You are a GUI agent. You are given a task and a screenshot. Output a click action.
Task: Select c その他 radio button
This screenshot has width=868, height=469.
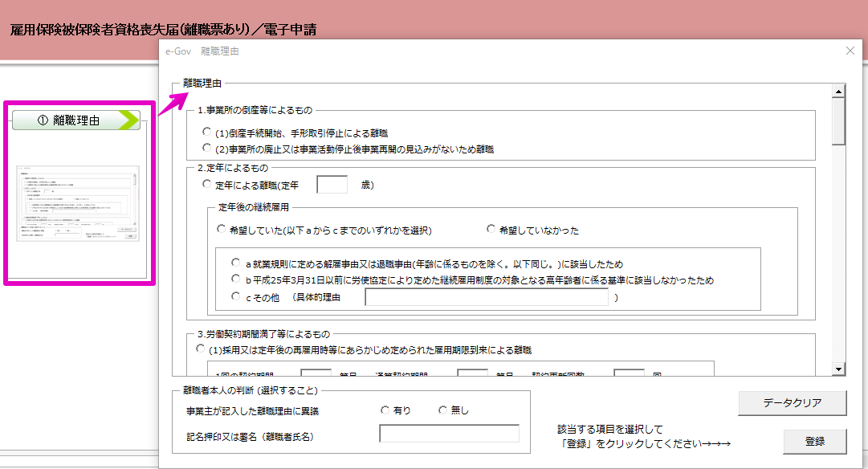tap(236, 298)
